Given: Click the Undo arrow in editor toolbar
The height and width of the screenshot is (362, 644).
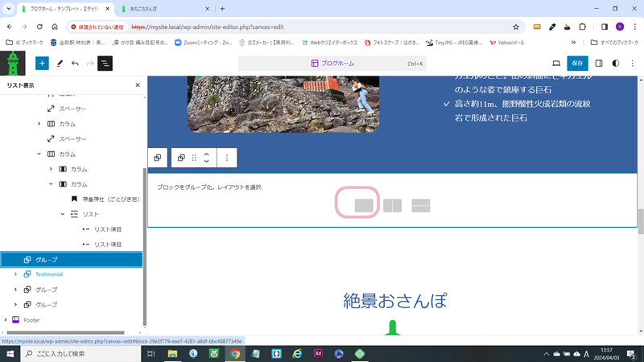Looking at the screenshot, I should 75,63.
